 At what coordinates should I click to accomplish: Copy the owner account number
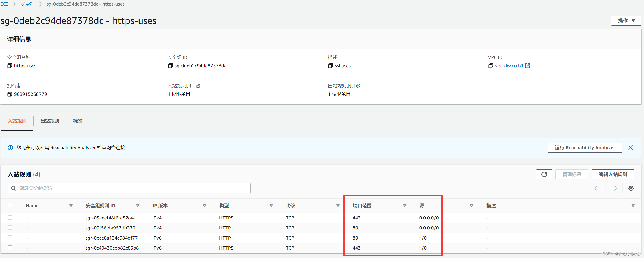pos(10,94)
